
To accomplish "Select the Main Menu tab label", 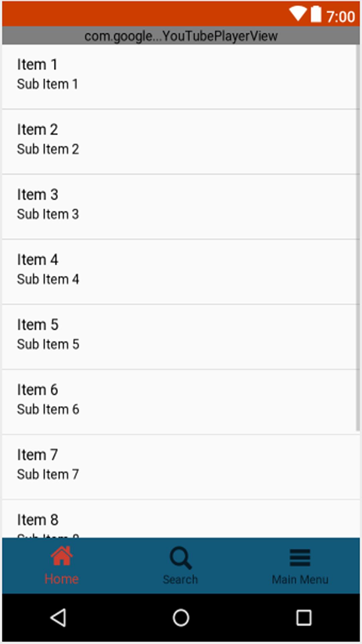I will (x=300, y=579).
